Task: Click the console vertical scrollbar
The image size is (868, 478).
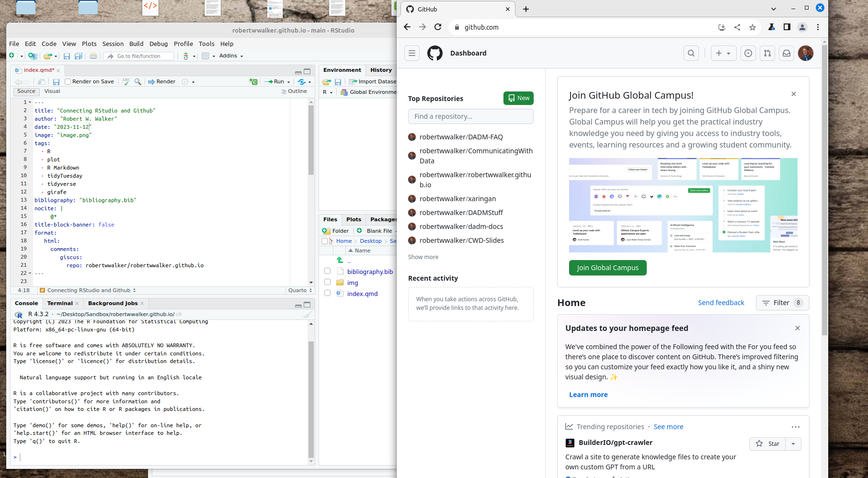Action: tap(311, 398)
